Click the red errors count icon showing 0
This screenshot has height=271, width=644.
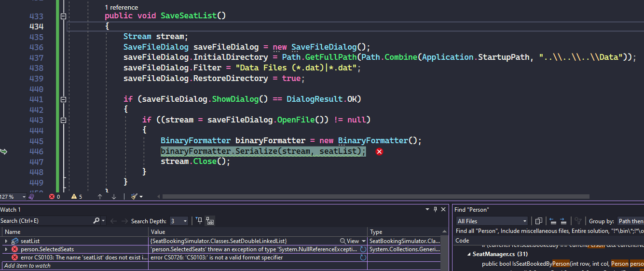point(52,197)
